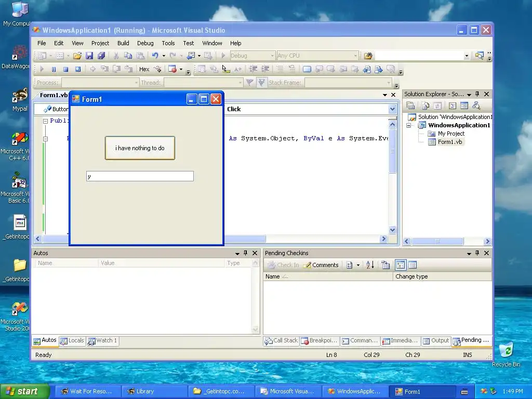532x399 pixels.
Task: Click the Change type column header
Action: click(442, 276)
